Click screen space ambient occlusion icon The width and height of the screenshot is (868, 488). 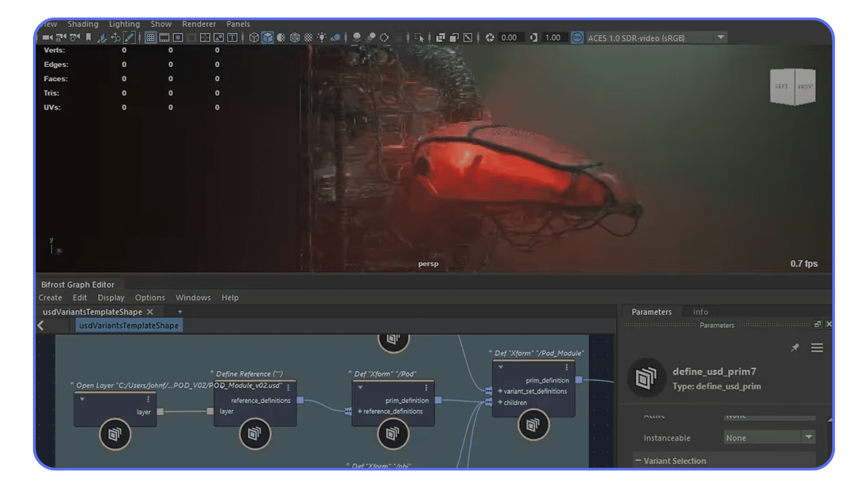[x=357, y=38]
